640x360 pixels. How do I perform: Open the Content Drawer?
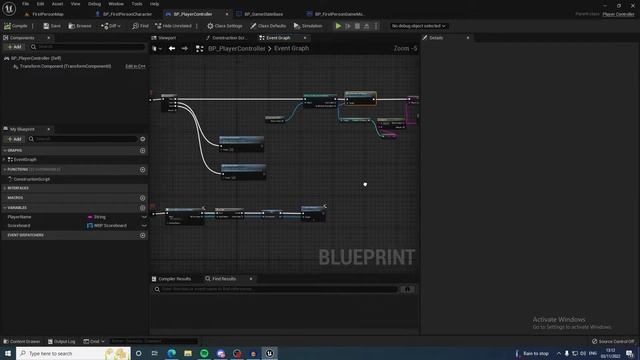[x=22, y=341]
